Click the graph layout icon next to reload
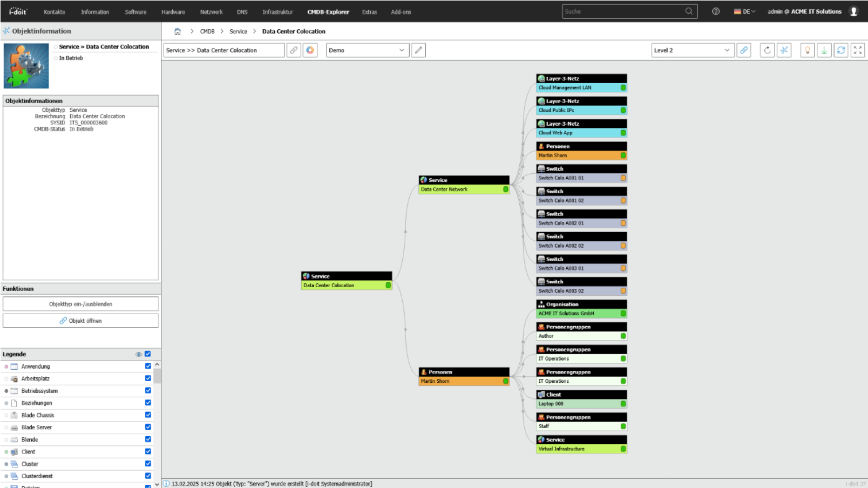 pyautogui.click(x=784, y=50)
